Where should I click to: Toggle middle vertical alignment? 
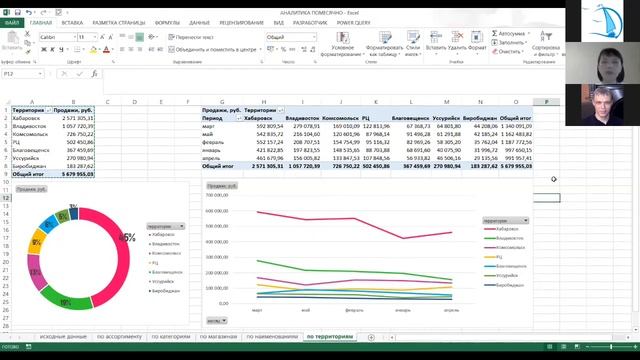point(131,37)
